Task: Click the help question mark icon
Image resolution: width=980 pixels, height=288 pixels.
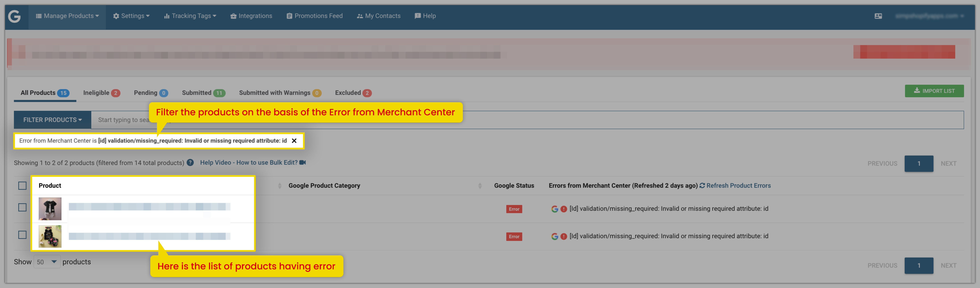Action: coord(190,163)
